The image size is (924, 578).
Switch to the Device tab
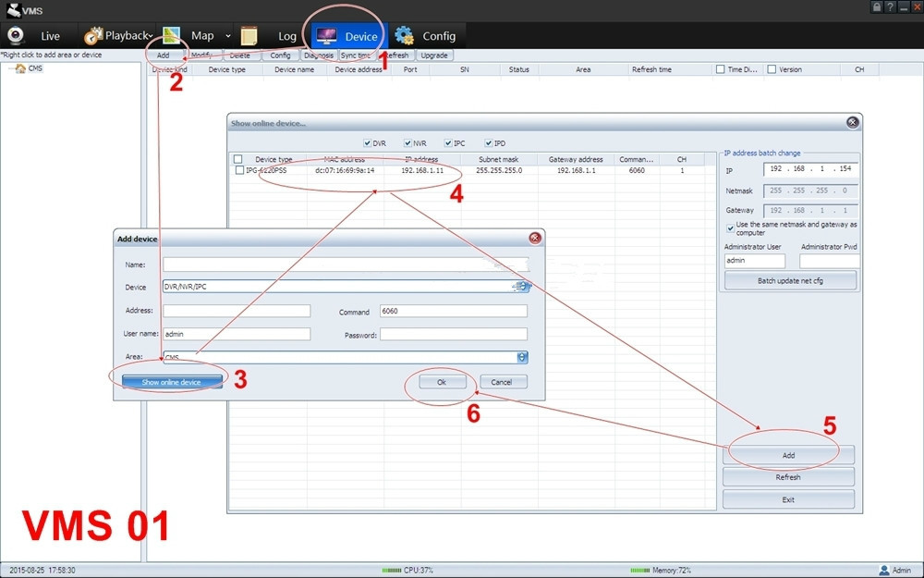pos(346,36)
